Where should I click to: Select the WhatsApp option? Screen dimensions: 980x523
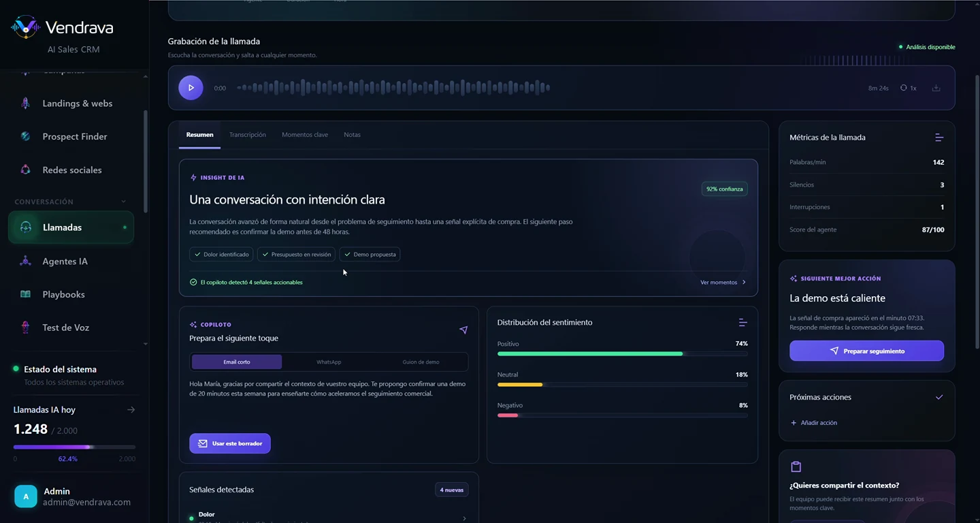point(329,362)
